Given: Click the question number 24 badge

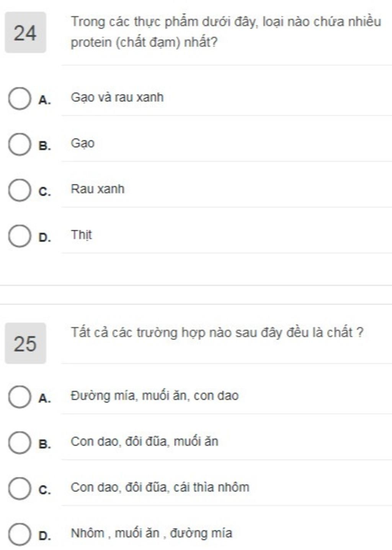Looking at the screenshot, I should (x=25, y=33).
